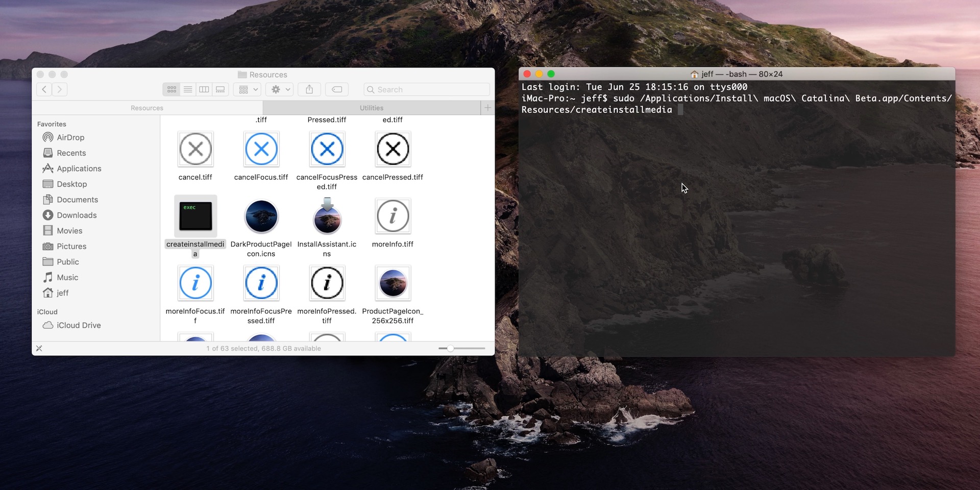Open the Downloads folder in the sidebar

pos(76,215)
